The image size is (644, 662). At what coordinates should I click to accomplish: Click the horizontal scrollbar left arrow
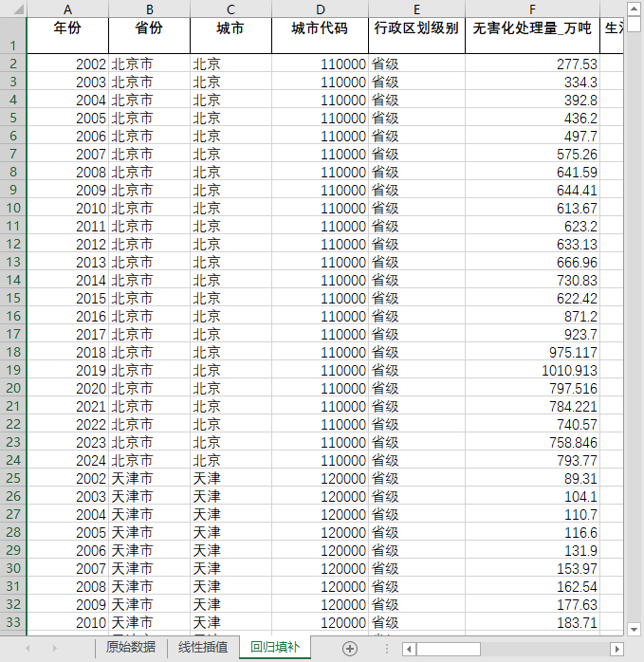pos(409,649)
